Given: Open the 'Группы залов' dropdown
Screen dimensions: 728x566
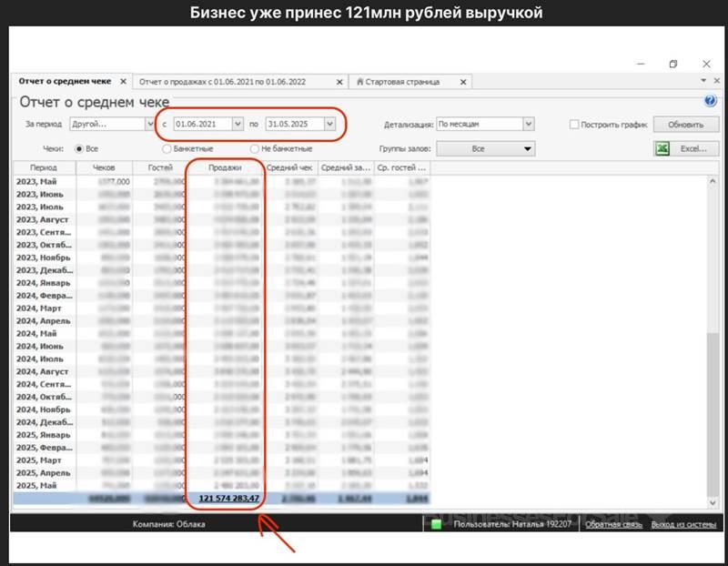Looking at the screenshot, I should tap(527, 148).
